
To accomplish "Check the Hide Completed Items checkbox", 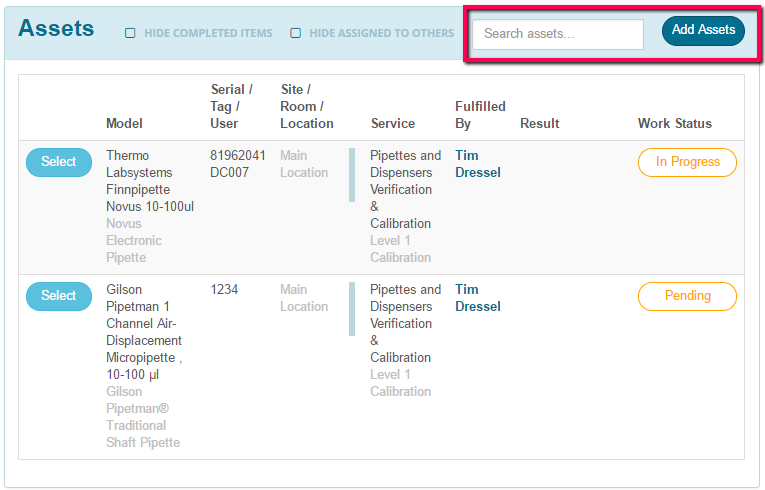I will (130, 33).
